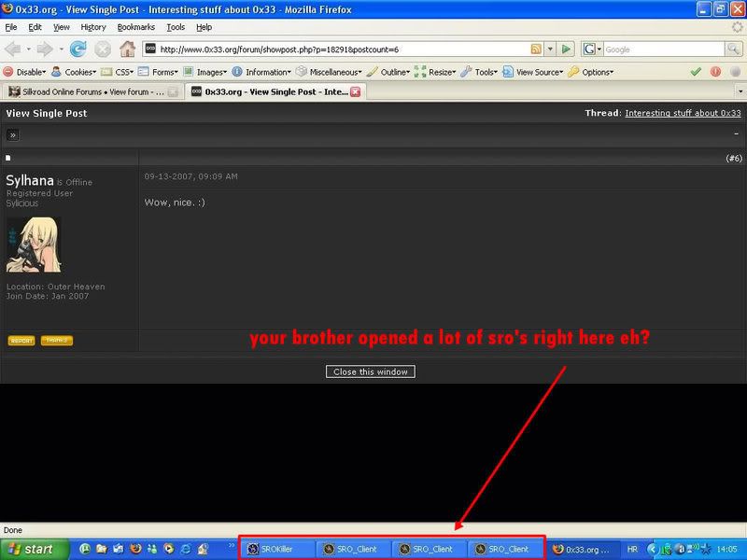Click the Firefox icon in Quick Launch
Screen dimensions: 747x560
point(135,549)
